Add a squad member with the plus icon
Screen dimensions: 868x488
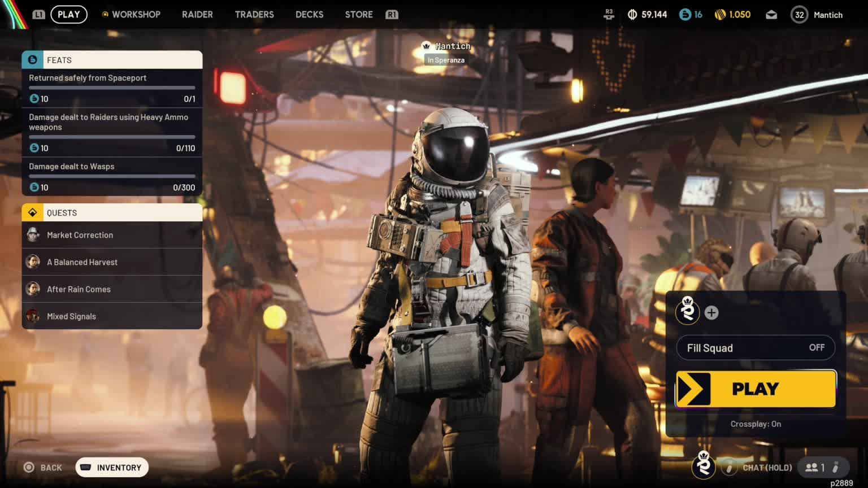(x=711, y=313)
